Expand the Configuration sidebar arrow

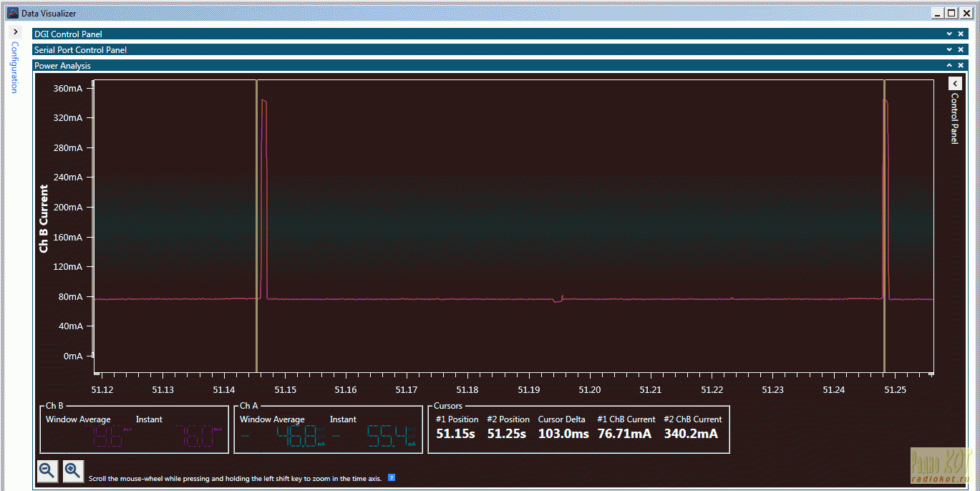[x=16, y=32]
